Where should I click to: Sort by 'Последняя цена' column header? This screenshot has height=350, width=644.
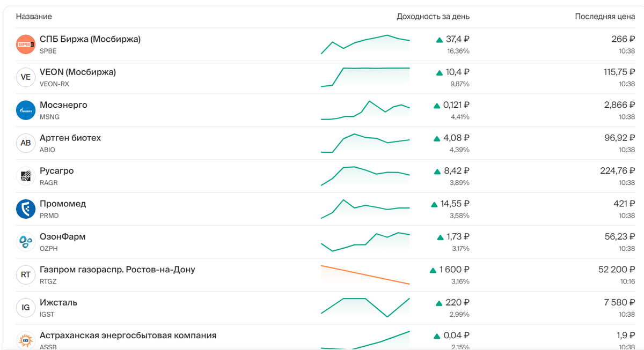click(605, 17)
